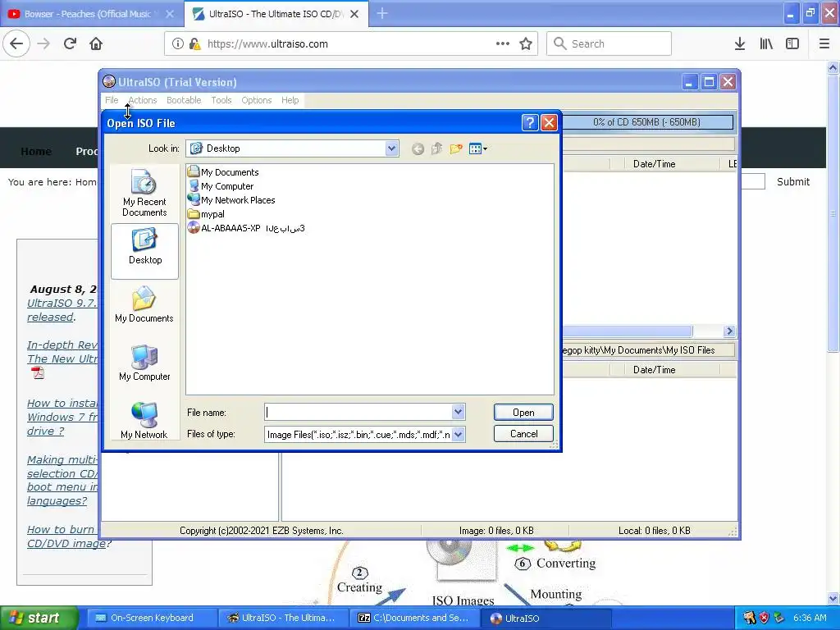Expand the Look in dropdown
Image resolution: width=840 pixels, height=630 pixels.
click(x=391, y=148)
